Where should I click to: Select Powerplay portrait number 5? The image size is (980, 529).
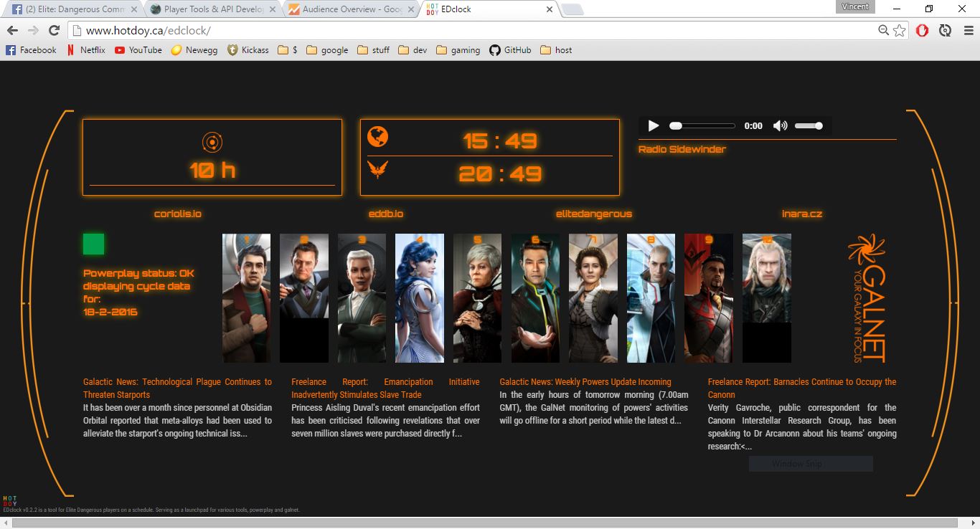click(x=477, y=298)
